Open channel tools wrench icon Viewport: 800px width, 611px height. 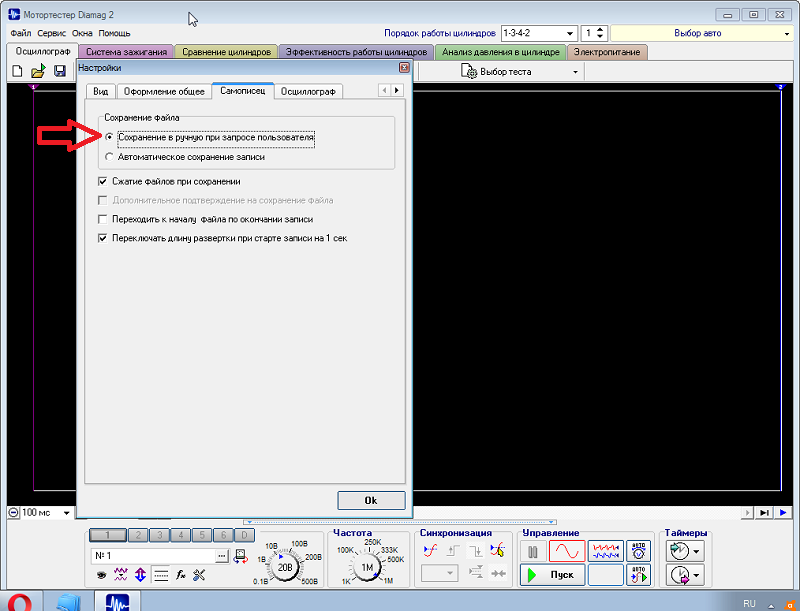click(x=199, y=575)
